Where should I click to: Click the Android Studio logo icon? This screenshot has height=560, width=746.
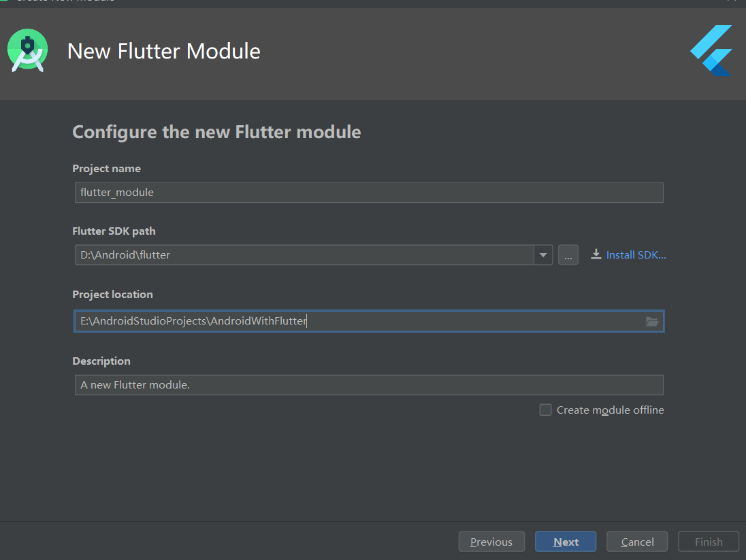(x=28, y=51)
